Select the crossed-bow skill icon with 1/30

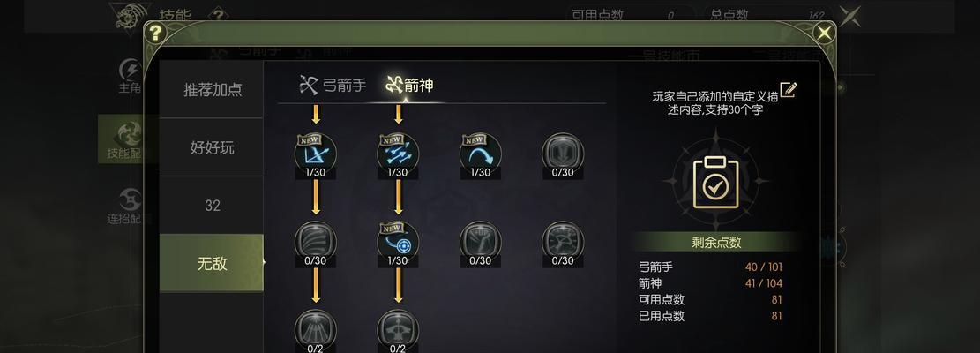tap(316, 154)
